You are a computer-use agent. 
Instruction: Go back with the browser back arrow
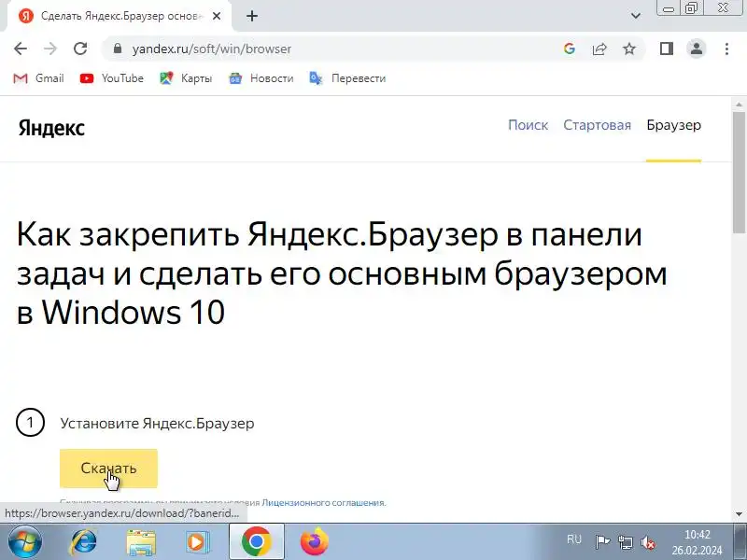tap(21, 49)
